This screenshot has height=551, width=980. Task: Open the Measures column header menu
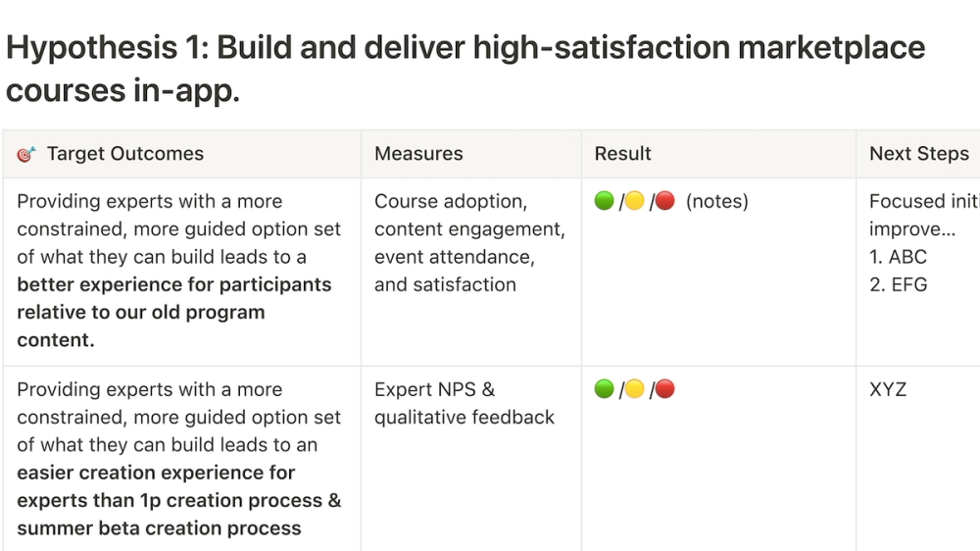(471, 154)
